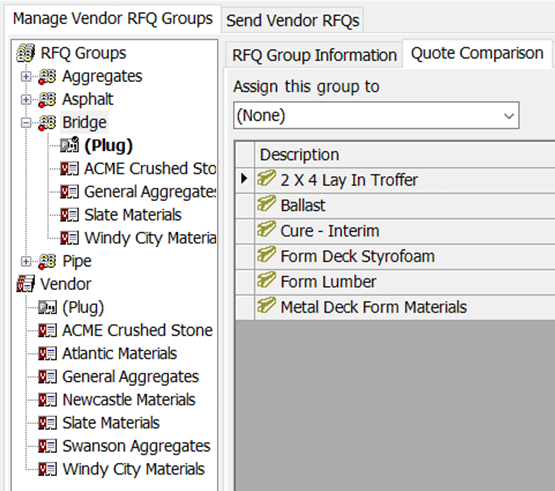This screenshot has width=555, height=491.
Task: Switch to Send Vendor RFQs tab
Action: (293, 20)
